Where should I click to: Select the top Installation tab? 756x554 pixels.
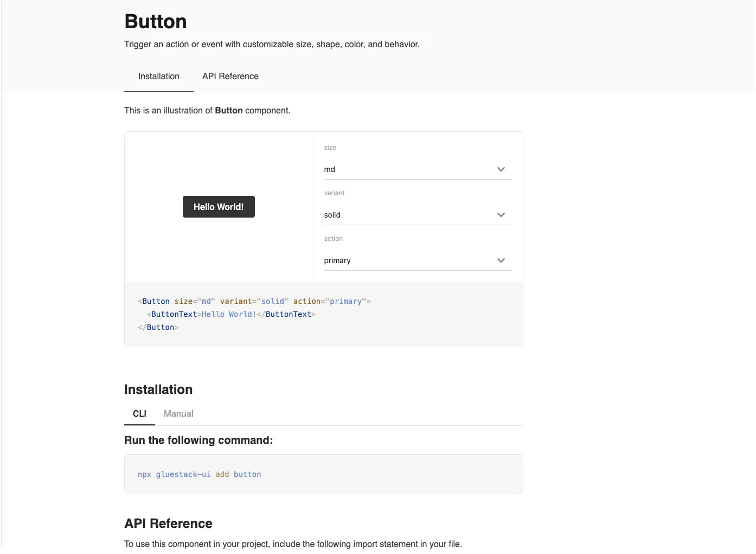click(x=158, y=77)
